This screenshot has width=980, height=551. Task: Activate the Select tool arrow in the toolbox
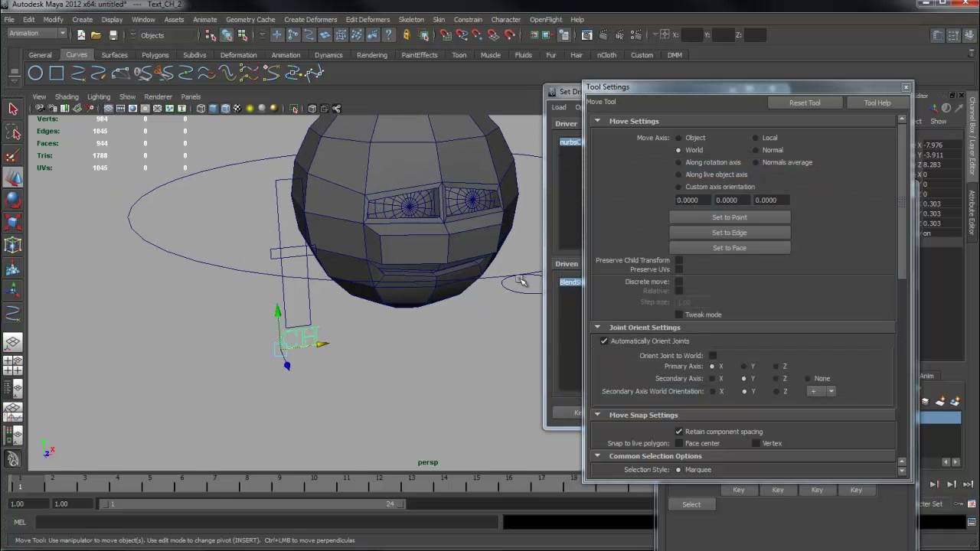tap(13, 109)
